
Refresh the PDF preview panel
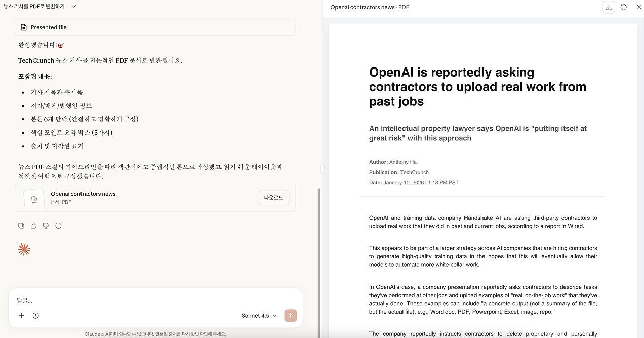(x=624, y=7)
